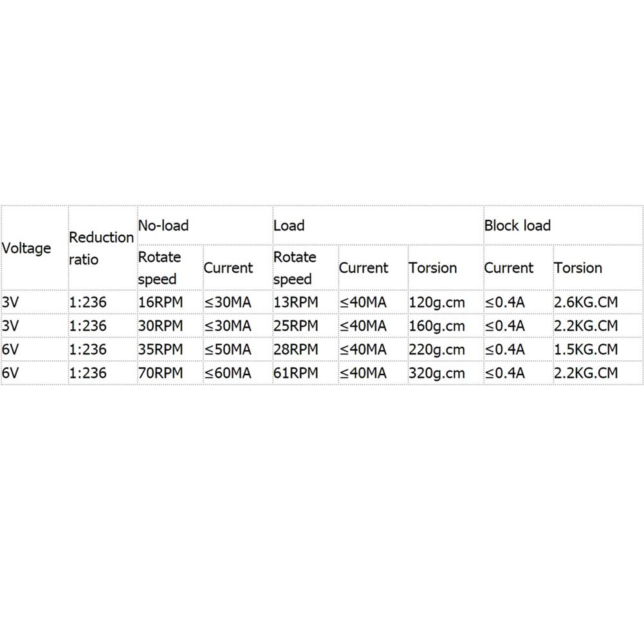Click the Block load group header
Screen dimensions: 644x644
point(563,225)
